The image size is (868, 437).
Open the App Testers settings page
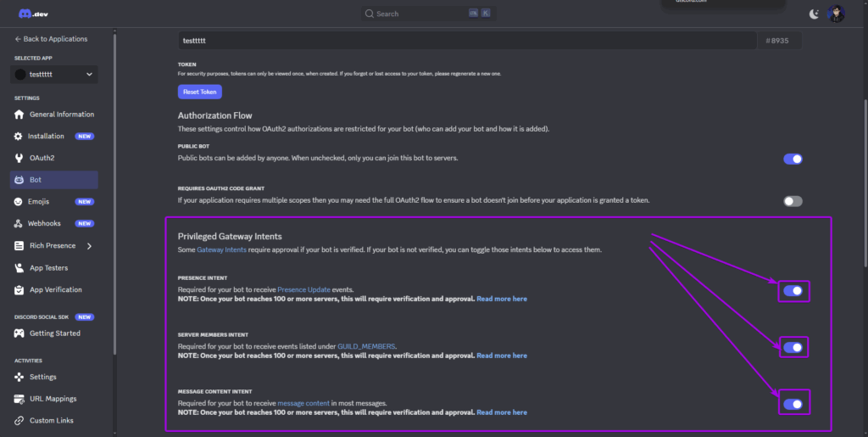point(49,267)
